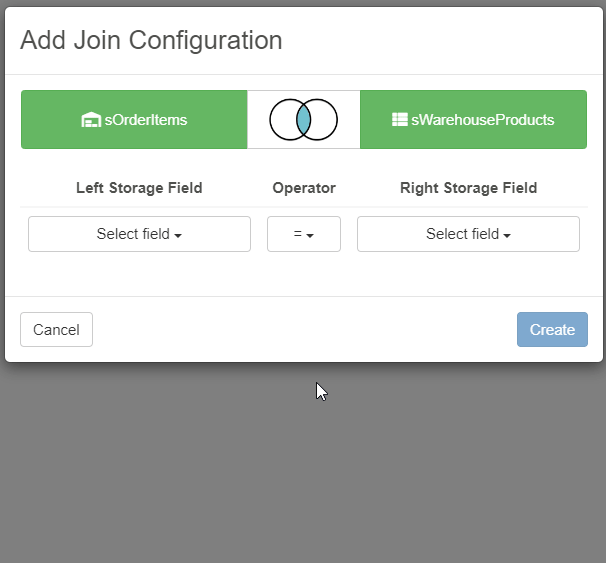Click the right circle of the Venn diagram
This screenshot has width=606, height=563.
(x=324, y=120)
